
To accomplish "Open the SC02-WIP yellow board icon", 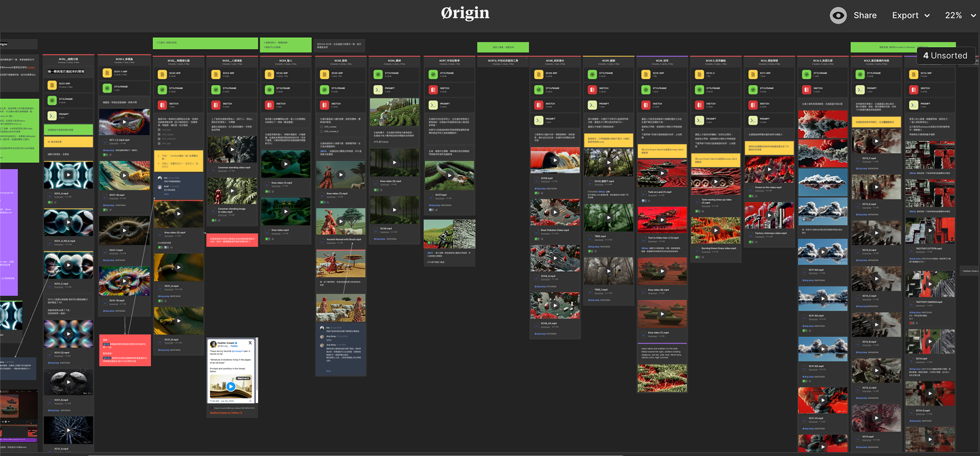I will pos(162,75).
